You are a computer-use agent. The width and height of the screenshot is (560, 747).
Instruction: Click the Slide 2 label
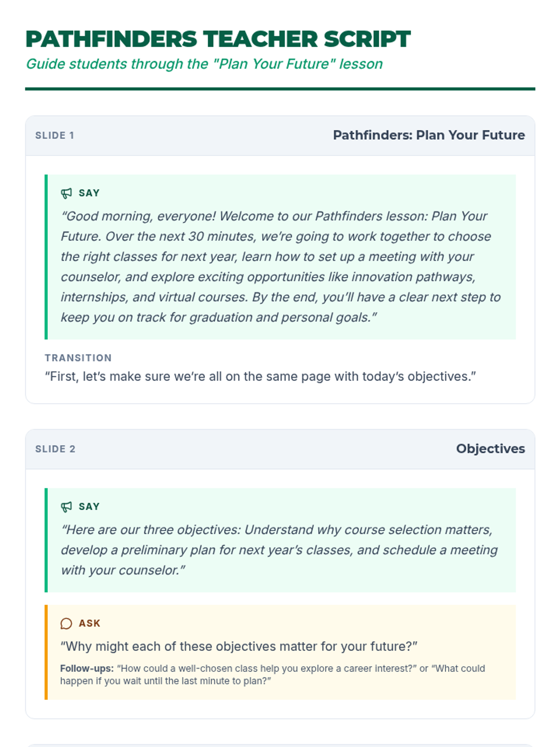click(x=55, y=449)
